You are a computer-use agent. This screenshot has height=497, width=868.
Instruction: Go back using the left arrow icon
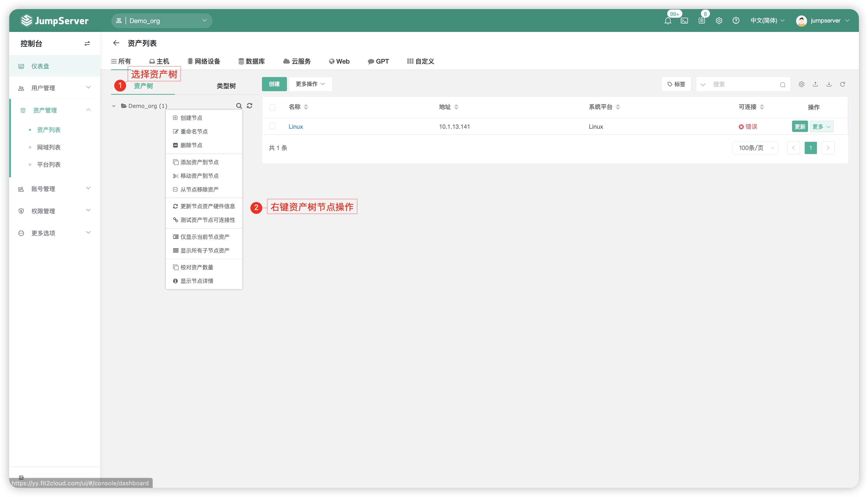point(116,43)
